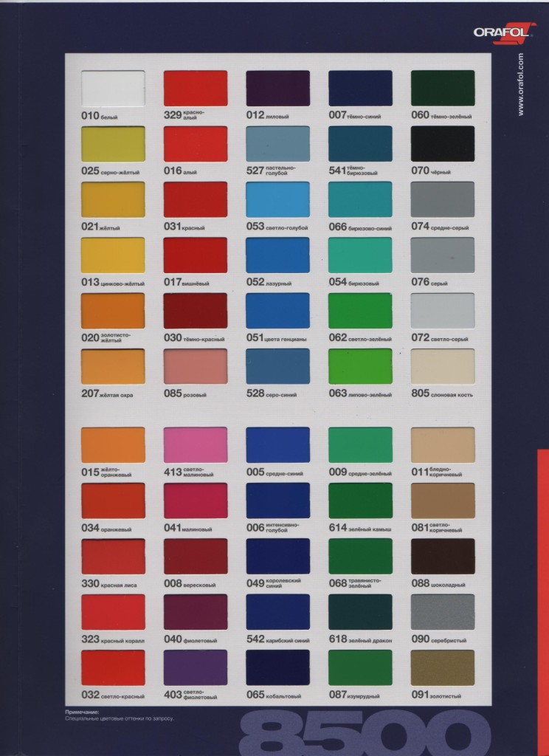The height and width of the screenshot is (756, 549).
Task: Choose the 012 лиловый purple swatch
Action: (x=277, y=89)
